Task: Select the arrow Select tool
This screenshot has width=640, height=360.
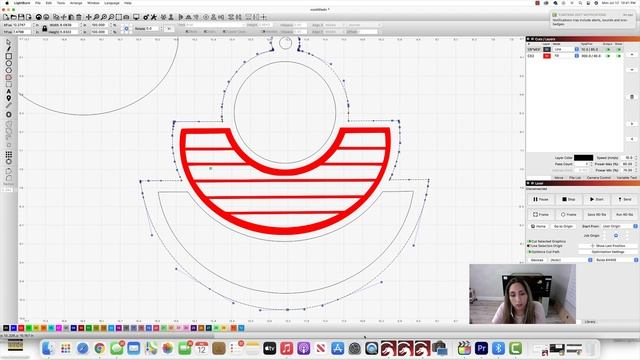Action: tap(9, 42)
